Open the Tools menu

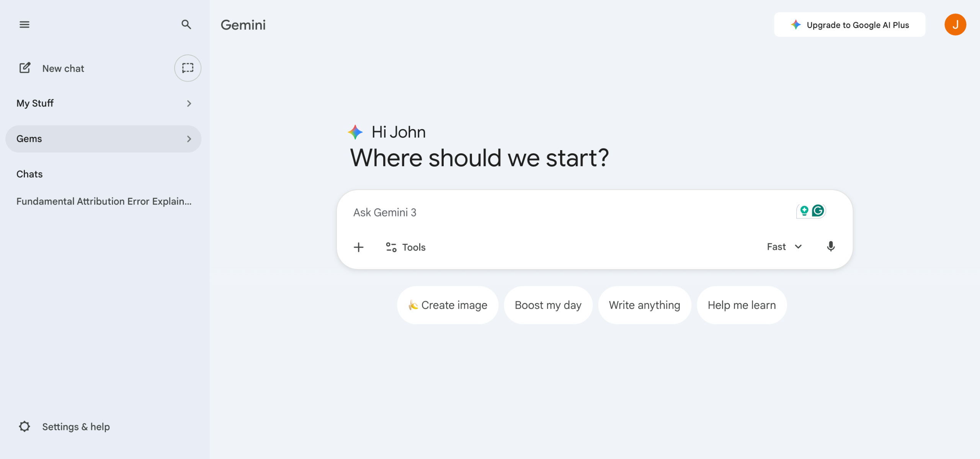click(406, 247)
